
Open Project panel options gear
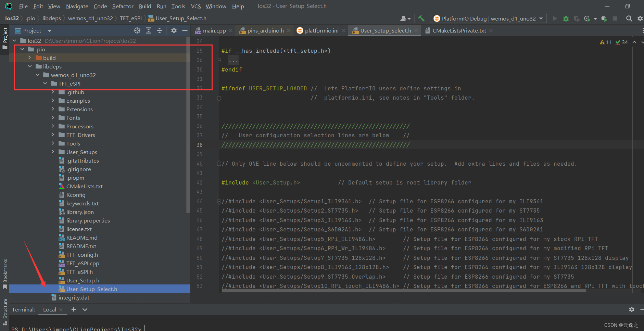(x=174, y=30)
